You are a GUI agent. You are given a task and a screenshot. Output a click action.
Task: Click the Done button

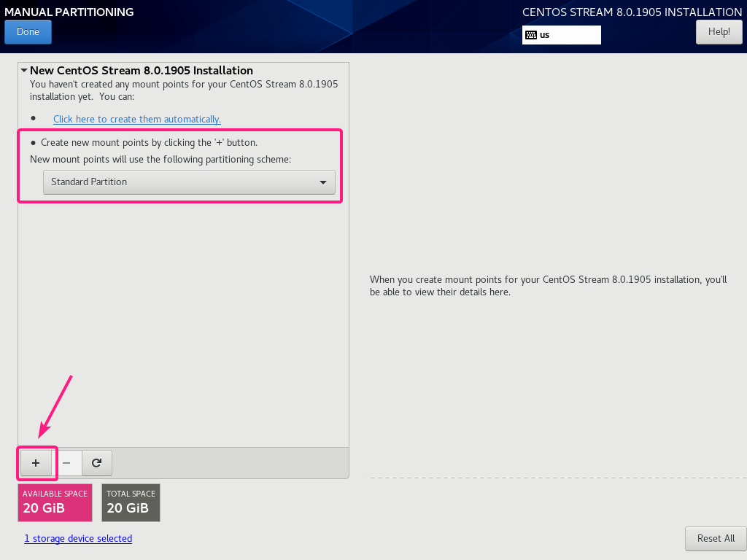28,32
